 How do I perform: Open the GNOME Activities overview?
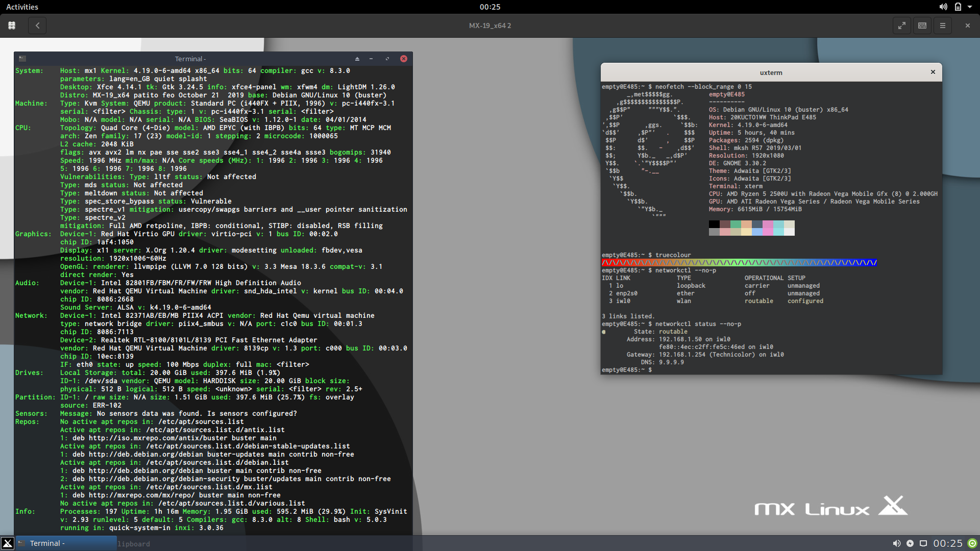click(x=22, y=7)
